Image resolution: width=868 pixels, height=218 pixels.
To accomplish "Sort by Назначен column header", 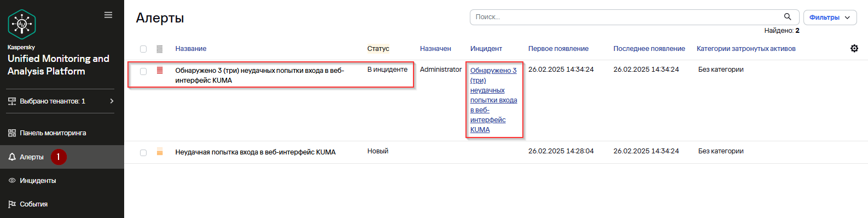I will pos(435,49).
